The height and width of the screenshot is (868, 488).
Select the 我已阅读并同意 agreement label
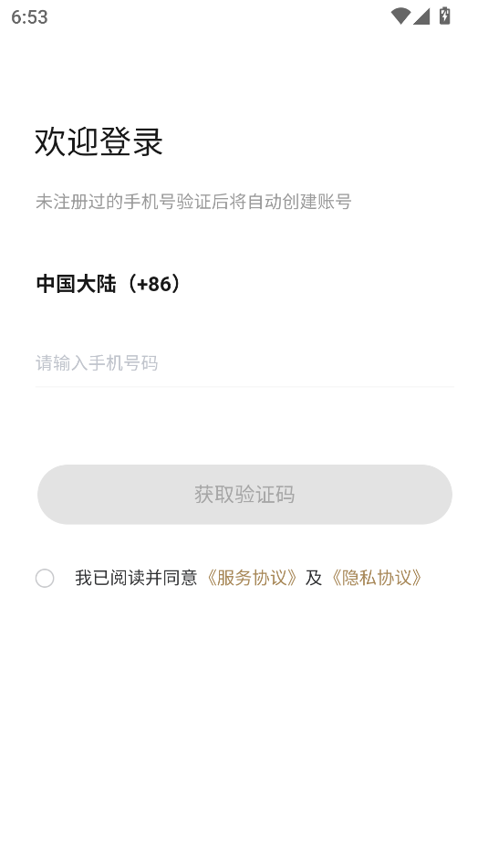coord(136,578)
